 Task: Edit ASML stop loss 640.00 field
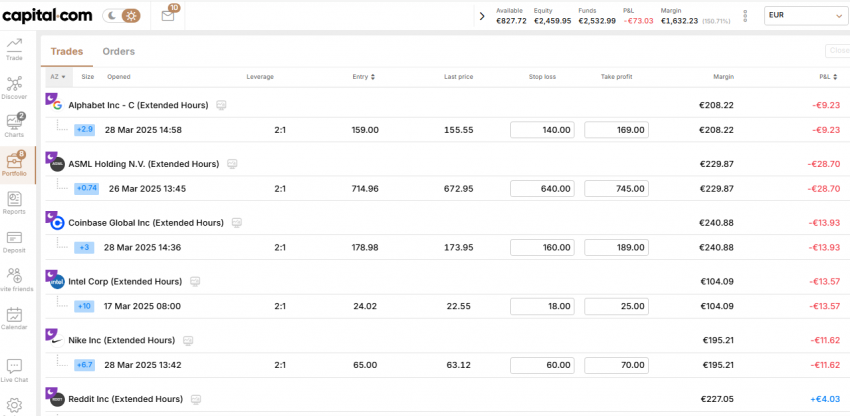tap(542, 189)
